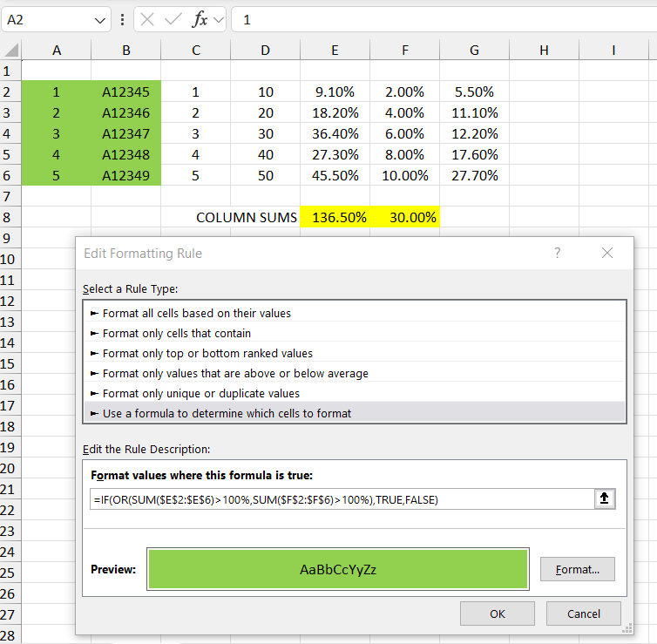Select column D header
The height and width of the screenshot is (644, 657).
[265, 51]
